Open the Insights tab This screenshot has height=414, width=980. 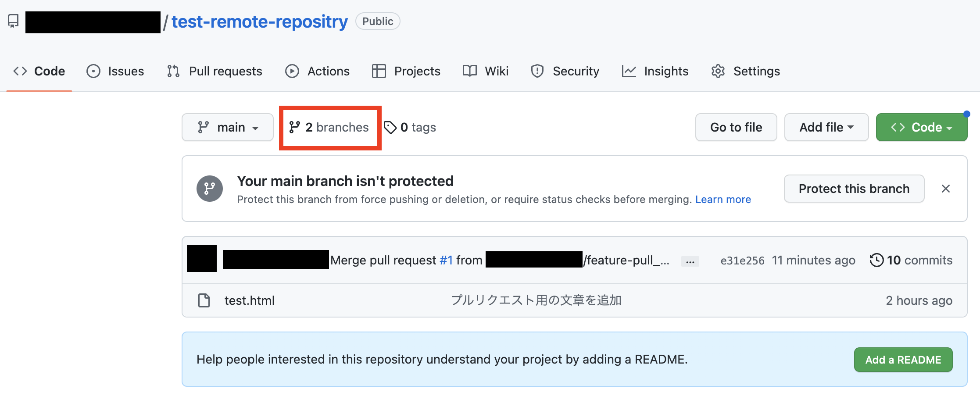(655, 71)
